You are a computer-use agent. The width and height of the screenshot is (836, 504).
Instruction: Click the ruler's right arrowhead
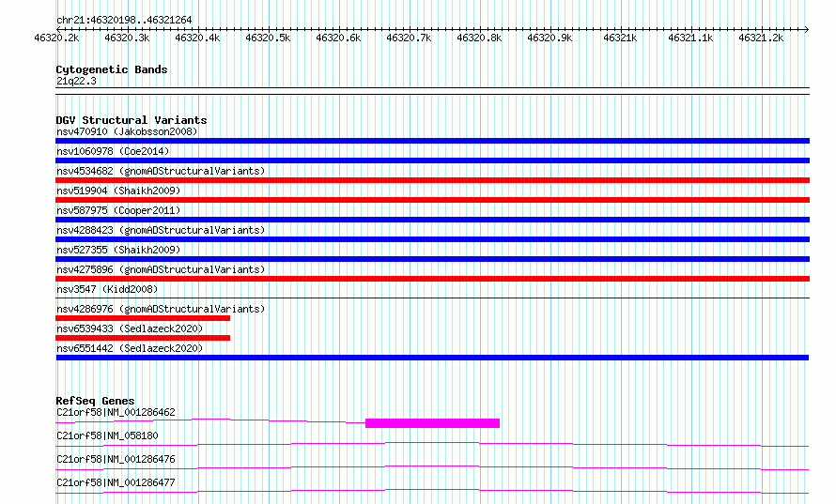[807, 29]
